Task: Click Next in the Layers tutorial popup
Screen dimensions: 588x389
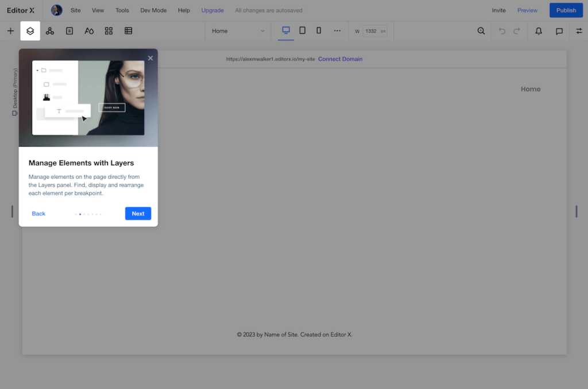Action: coord(138,213)
